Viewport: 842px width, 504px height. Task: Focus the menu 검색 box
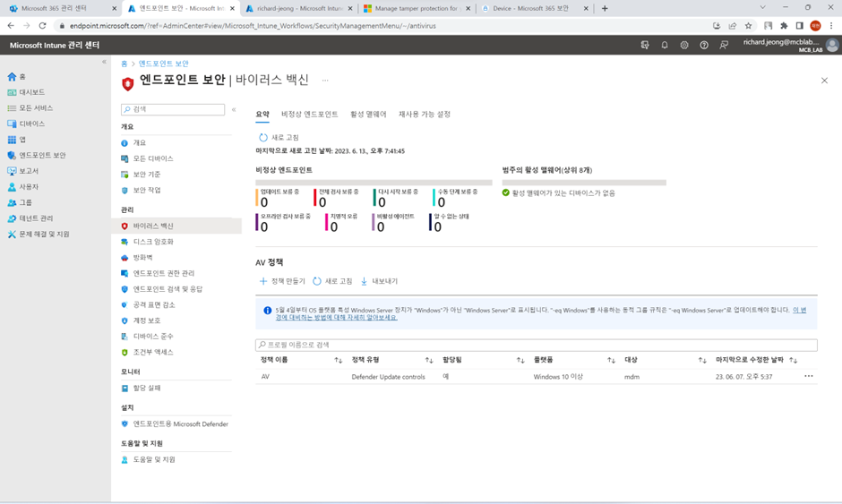(173, 109)
